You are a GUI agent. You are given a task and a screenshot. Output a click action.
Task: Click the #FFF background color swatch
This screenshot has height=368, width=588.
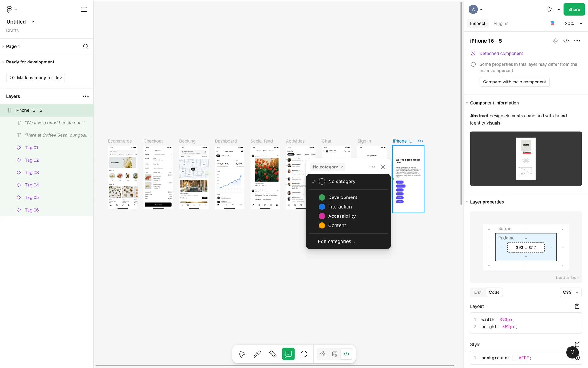coord(515,358)
